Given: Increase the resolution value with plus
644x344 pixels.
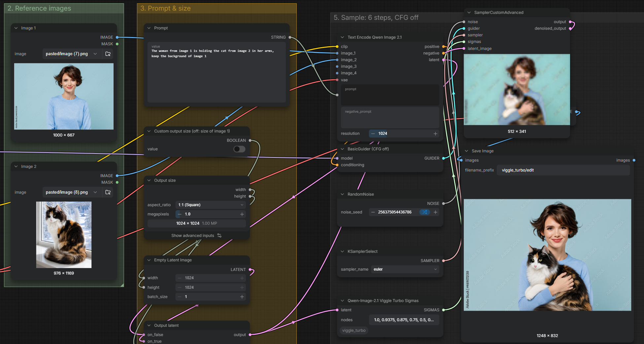Looking at the screenshot, I should pos(435,134).
